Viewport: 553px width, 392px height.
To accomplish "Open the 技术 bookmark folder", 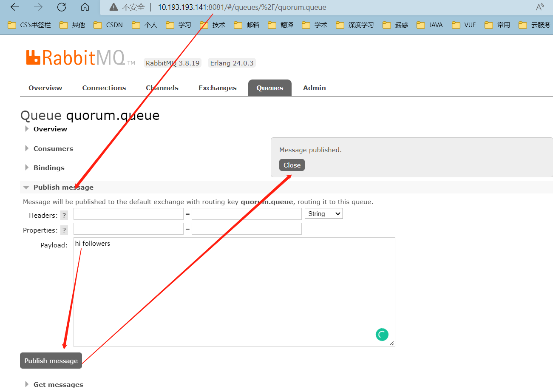I will click(x=213, y=25).
